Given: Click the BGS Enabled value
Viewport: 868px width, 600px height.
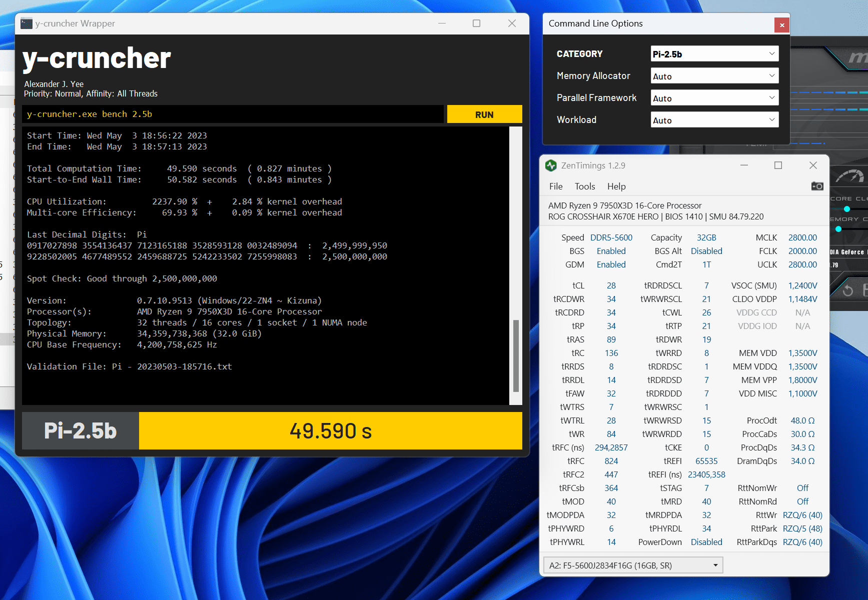Looking at the screenshot, I should (611, 251).
